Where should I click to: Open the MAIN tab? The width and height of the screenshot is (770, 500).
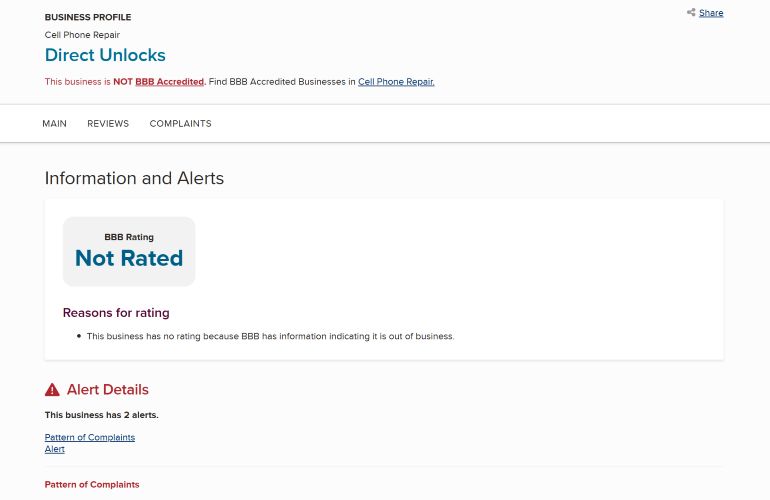tap(54, 124)
